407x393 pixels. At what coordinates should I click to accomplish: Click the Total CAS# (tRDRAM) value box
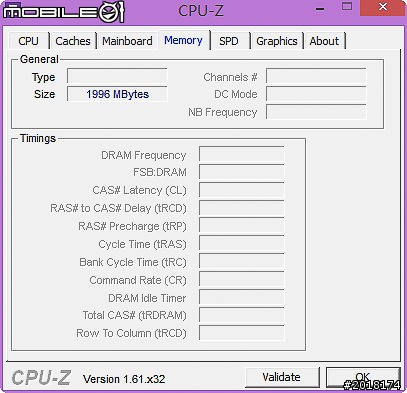click(242, 315)
